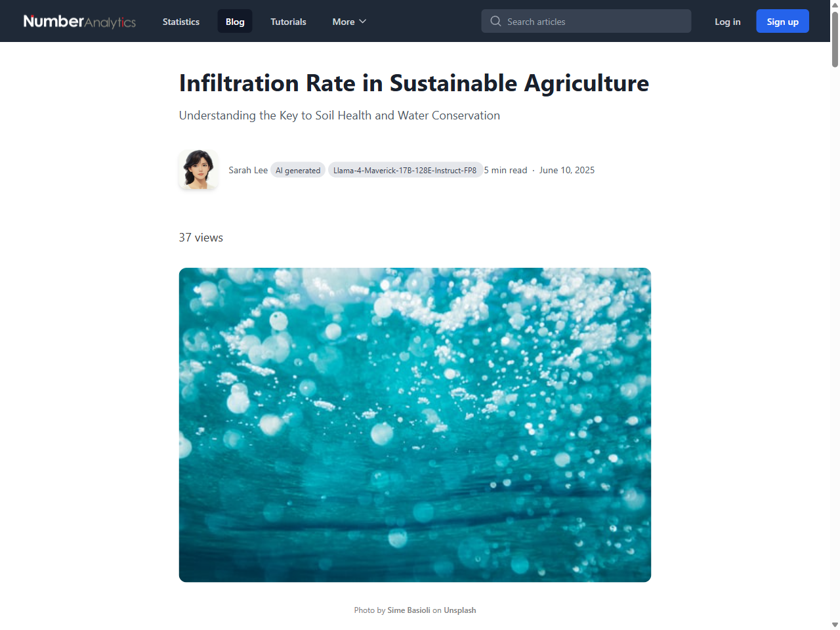Click the Log in link
This screenshot has width=840, height=630.
pos(727,21)
